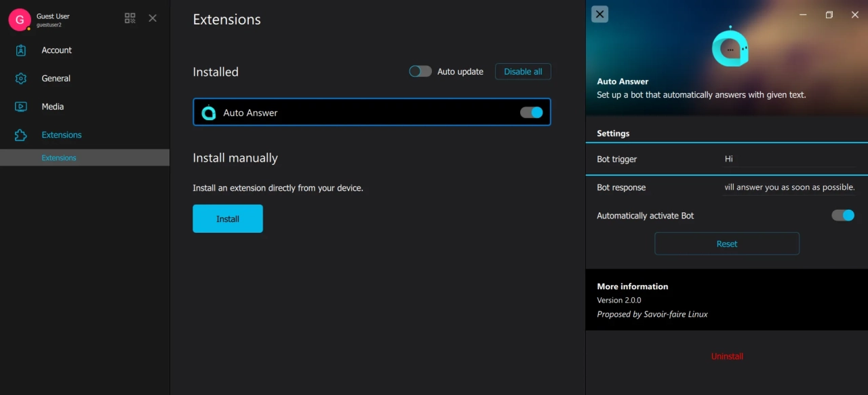Click the Extensions puzzle icon
The width and height of the screenshot is (868, 395).
click(21, 135)
